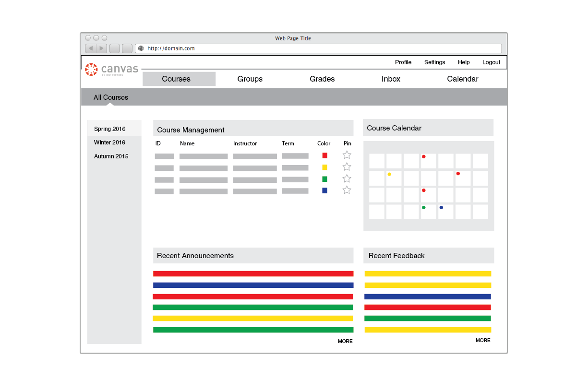Click the browser address bar
Viewport: 588px width, 380px height.
(x=318, y=48)
